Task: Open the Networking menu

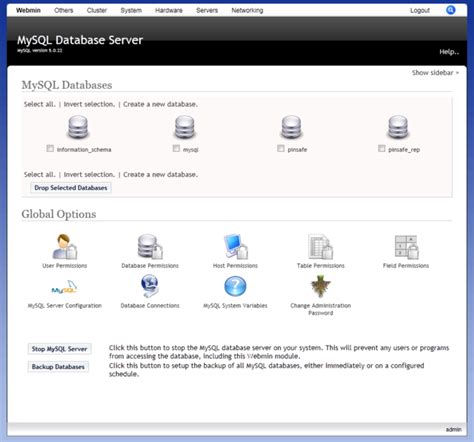Action: point(247,10)
